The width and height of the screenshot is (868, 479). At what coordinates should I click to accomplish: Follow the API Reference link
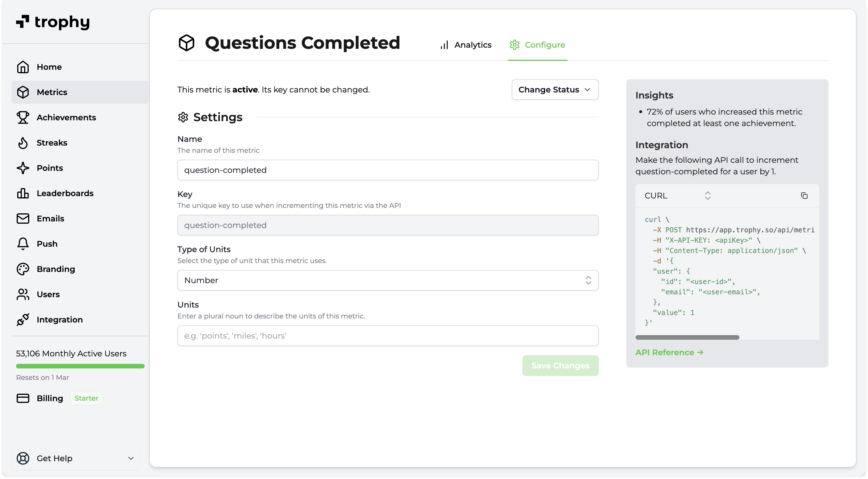669,352
